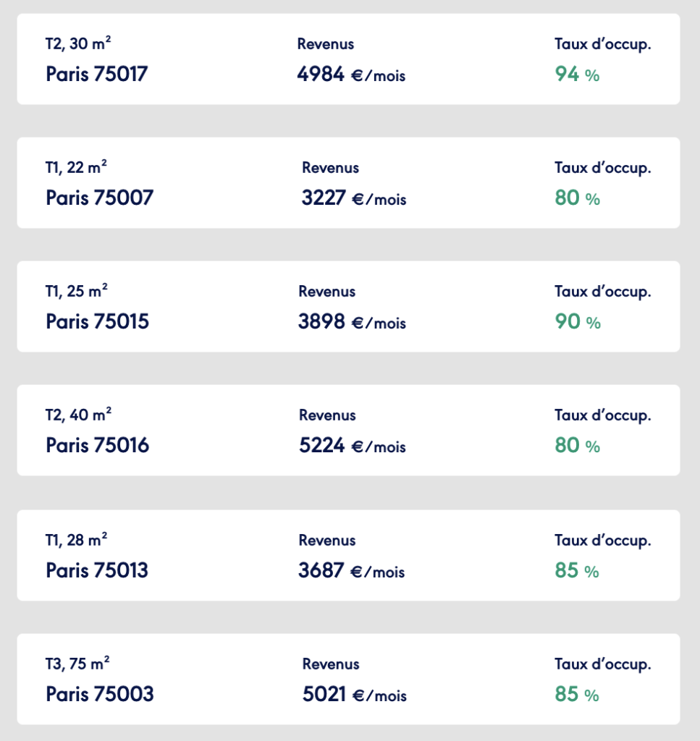
Task: Select the 90 % occupancy rate
Action: [x=578, y=321]
